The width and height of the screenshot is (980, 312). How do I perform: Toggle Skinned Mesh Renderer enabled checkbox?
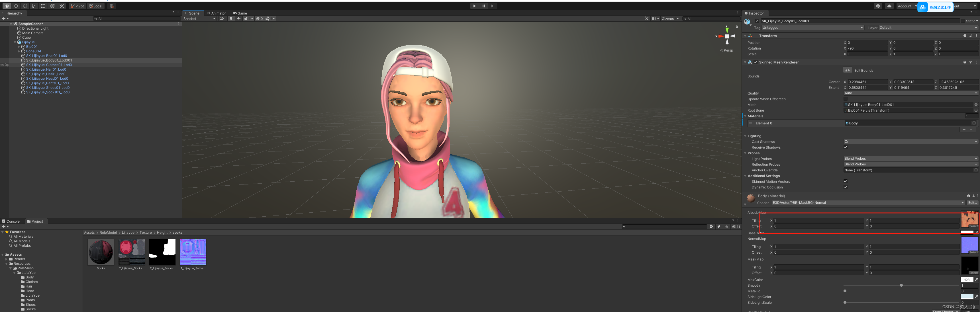coord(756,62)
